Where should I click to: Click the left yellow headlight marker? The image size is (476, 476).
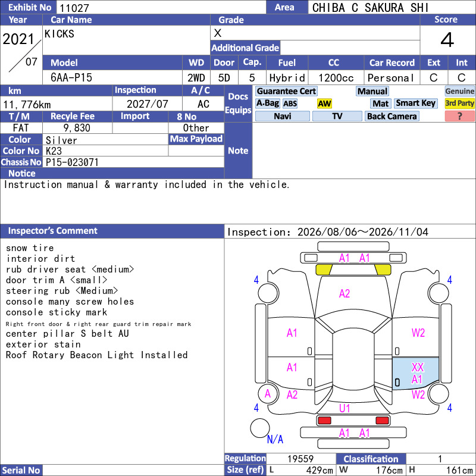point(324,270)
